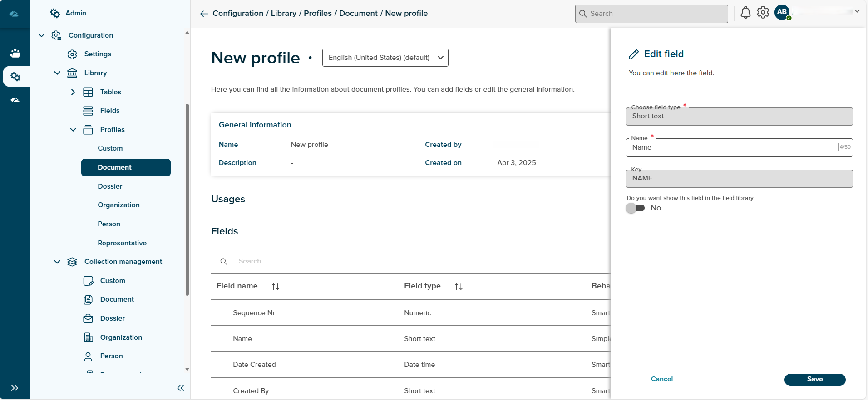The width and height of the screenshot is (868, 400).
Task: Sort by Field type column arrows
Action: point(459,287)
